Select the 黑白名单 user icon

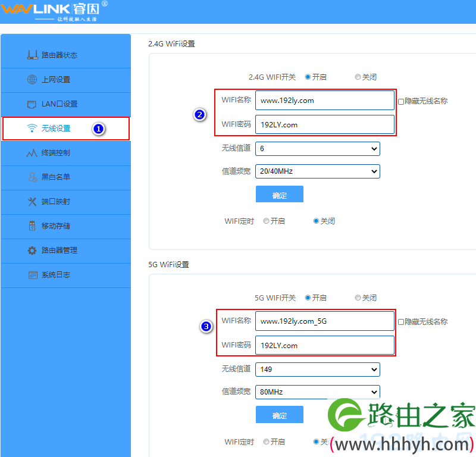point(65,177)
